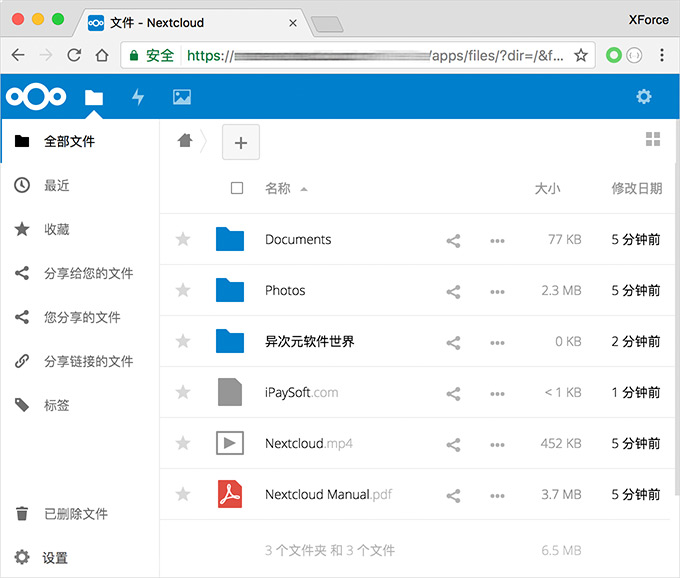
Task: Open more actions for Photos
Action: (x=497, y=292)
